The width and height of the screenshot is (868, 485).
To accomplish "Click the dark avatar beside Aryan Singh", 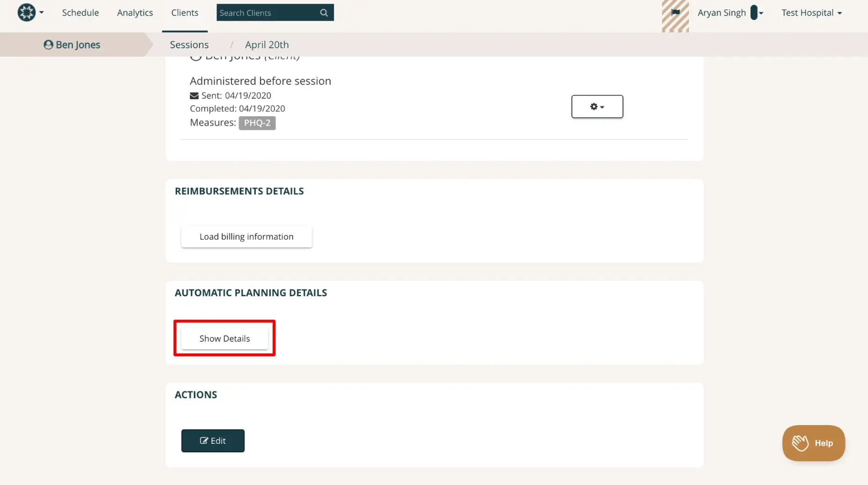I will coord(753,13).
